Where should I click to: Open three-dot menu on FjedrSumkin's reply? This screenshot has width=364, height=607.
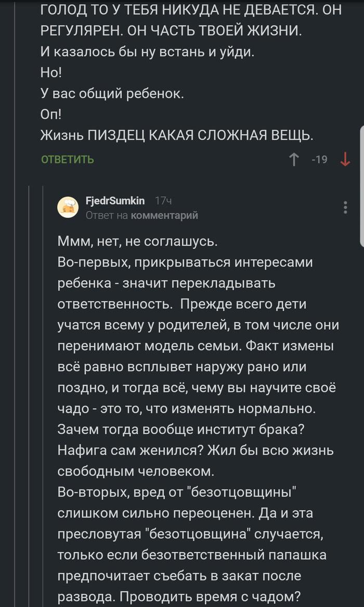345,207
